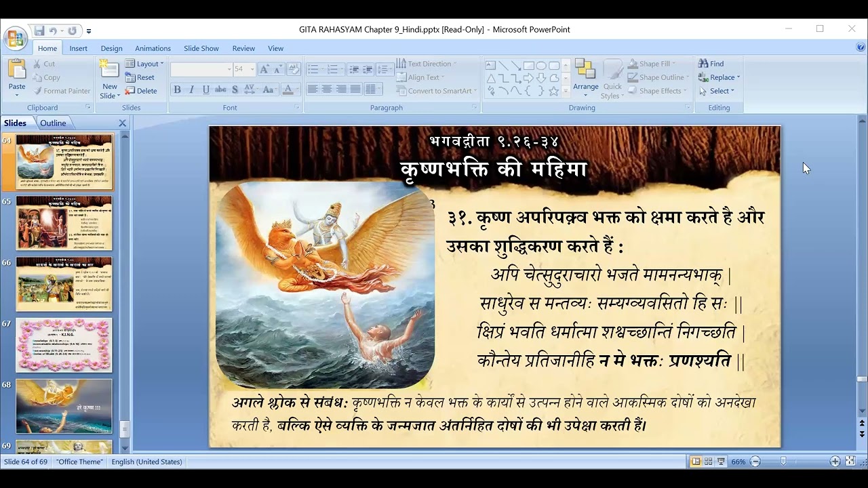Select the Text Box shape in gallery
Image resolution: width=868 pixels, height=488 pixels.
[x=490, y=66]
